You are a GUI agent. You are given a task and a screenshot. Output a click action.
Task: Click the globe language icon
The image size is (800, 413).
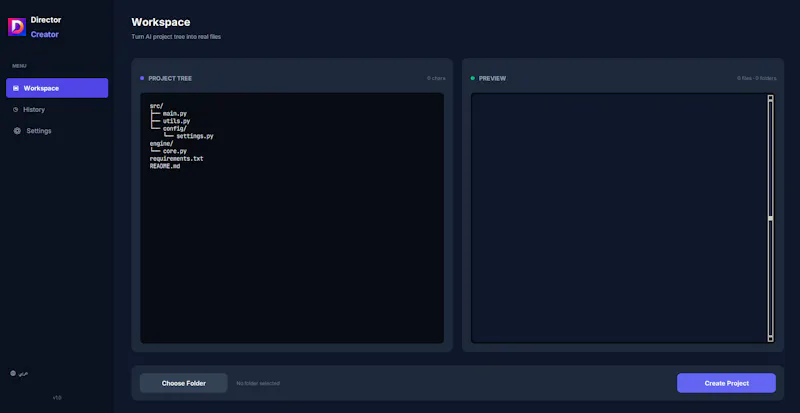click(13, 373)
